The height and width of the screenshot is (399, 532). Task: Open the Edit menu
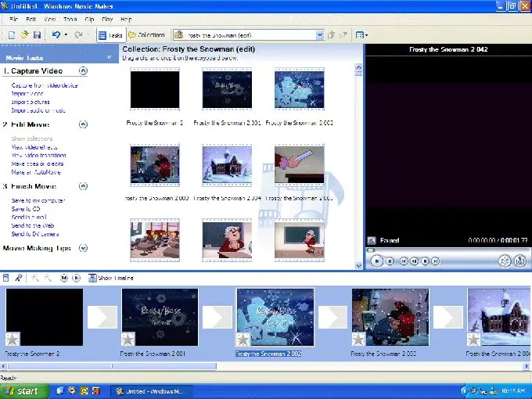click(31, 20)
